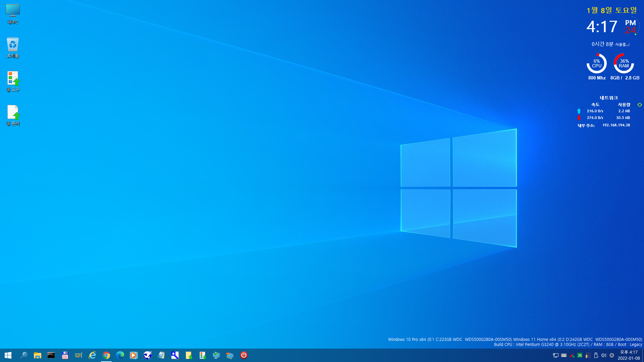Click the stacked monitors orange arrow icon
Viewport: 644px width, 362px height.
click(230, 355)
